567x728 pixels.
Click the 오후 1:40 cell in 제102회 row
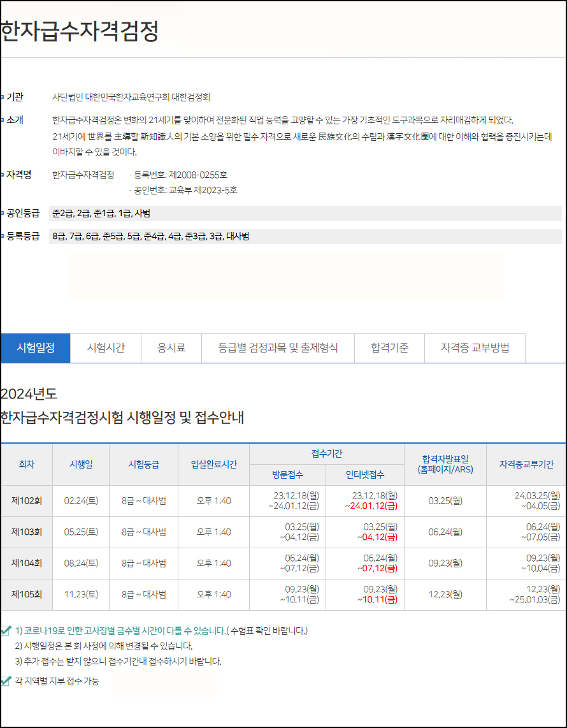pyautogui.click(x=213, y=501)
